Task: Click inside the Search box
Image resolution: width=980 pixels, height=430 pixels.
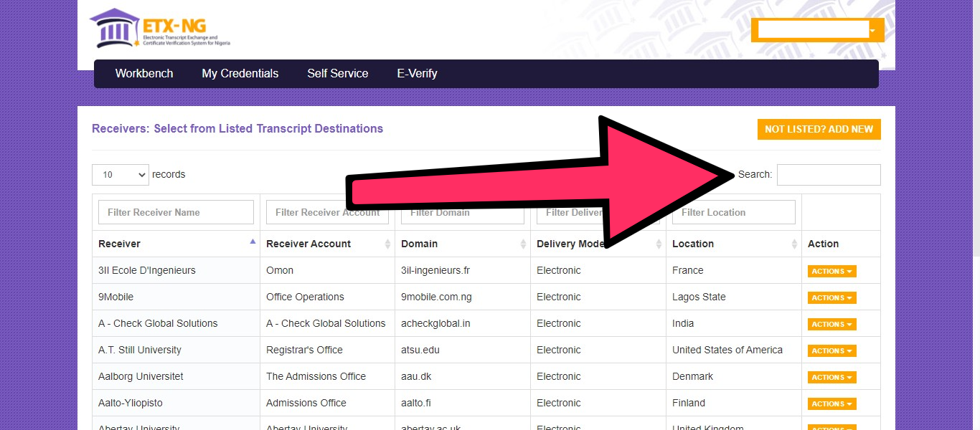Action: pyautogui.click(x=829, y=174)
